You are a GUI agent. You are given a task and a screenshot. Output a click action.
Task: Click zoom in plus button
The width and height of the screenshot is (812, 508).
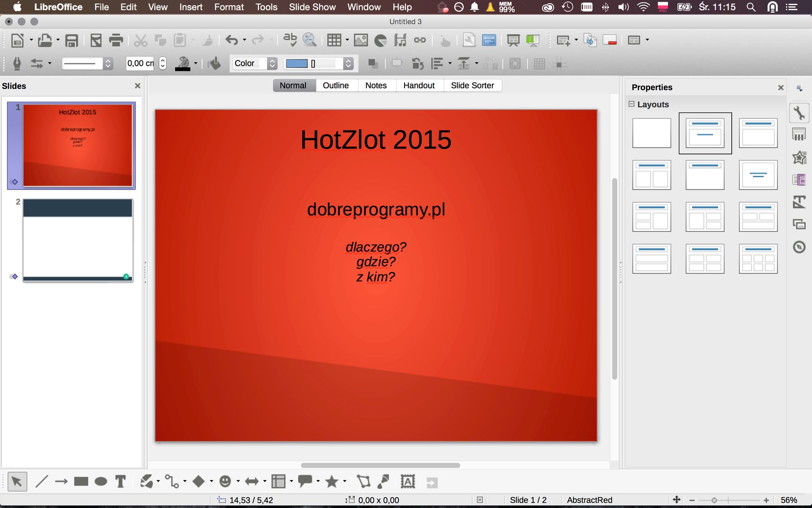(766, 500)
